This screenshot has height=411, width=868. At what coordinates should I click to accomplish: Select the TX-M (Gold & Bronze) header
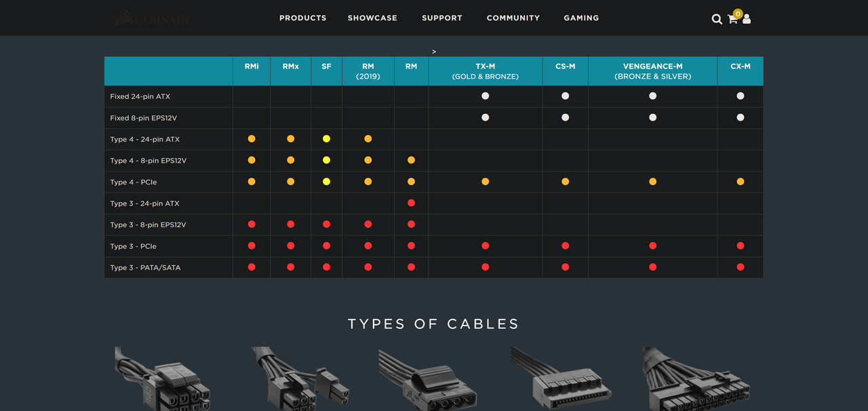coord(486,71)
